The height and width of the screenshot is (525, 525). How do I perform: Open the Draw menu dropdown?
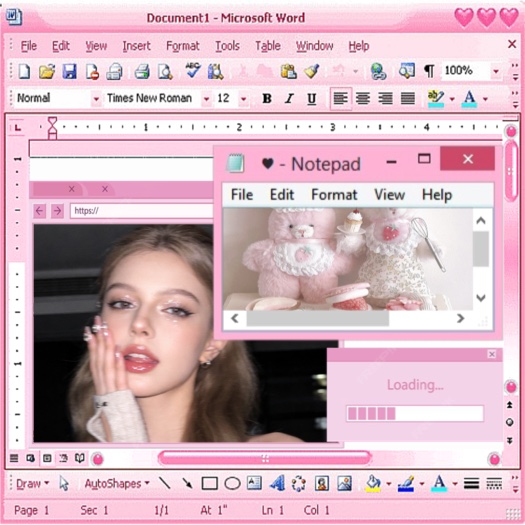click(x=33, y=483)
